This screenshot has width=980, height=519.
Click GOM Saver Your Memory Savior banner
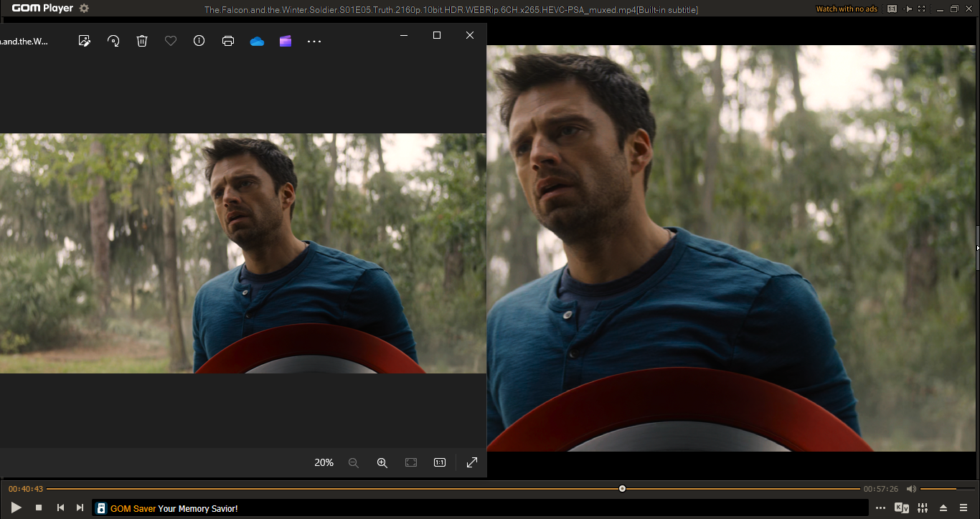174,508
